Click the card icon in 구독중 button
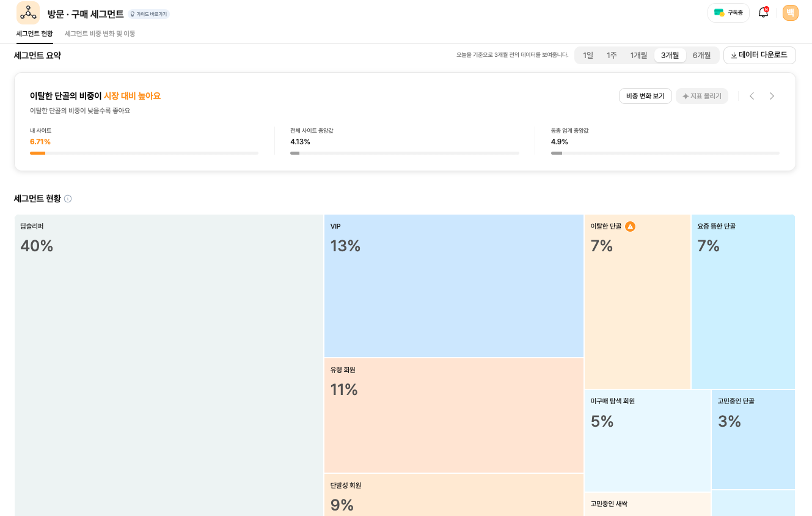 [x=718, y=12]
